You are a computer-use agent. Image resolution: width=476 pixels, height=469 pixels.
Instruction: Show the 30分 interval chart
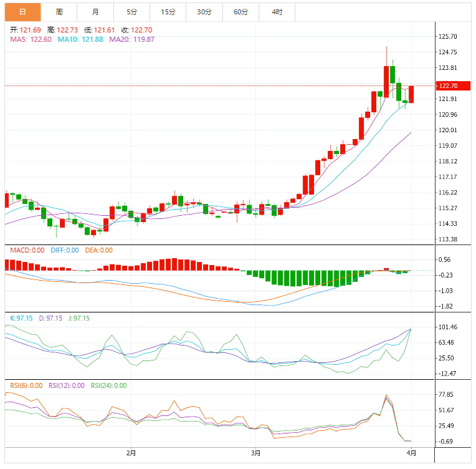tap(204, 12)
